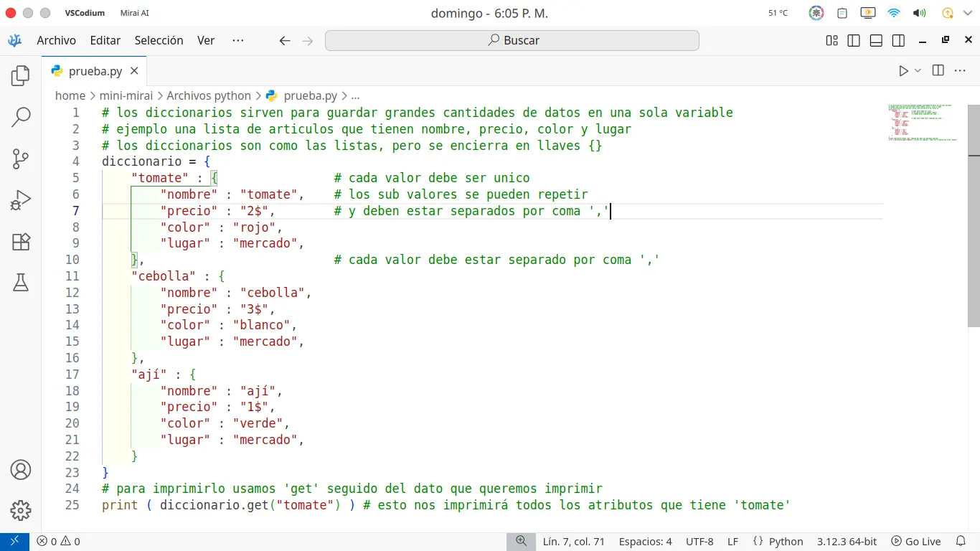Open the Archivo menu

(x=56, y=41)
